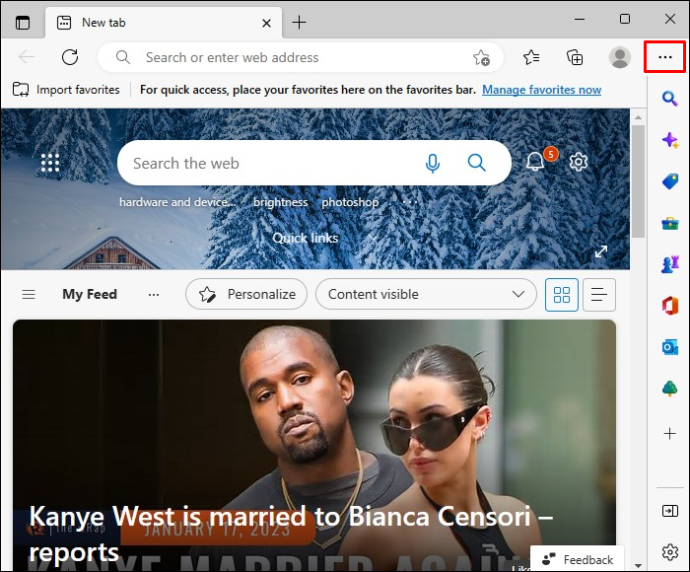690x572 pixels.
Task: Select the New tab tab
Action: (163, 22)
